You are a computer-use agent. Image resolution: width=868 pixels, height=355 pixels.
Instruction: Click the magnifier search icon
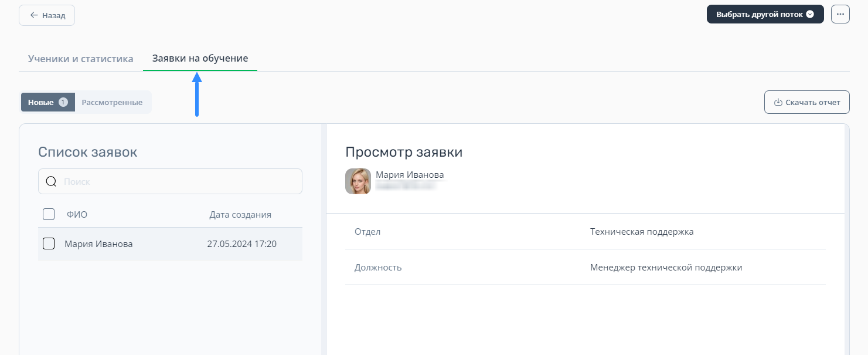[x=51, y=182]
